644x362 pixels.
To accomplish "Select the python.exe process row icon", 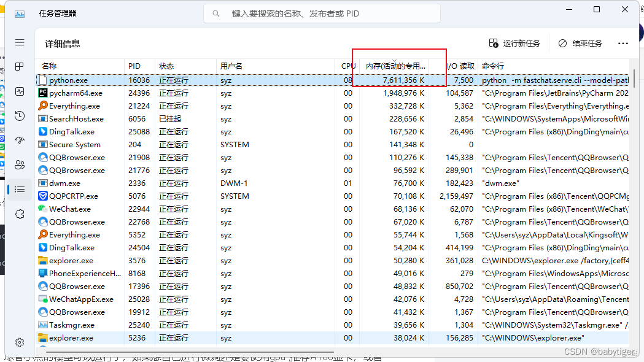I will click(x=43, y=80).
